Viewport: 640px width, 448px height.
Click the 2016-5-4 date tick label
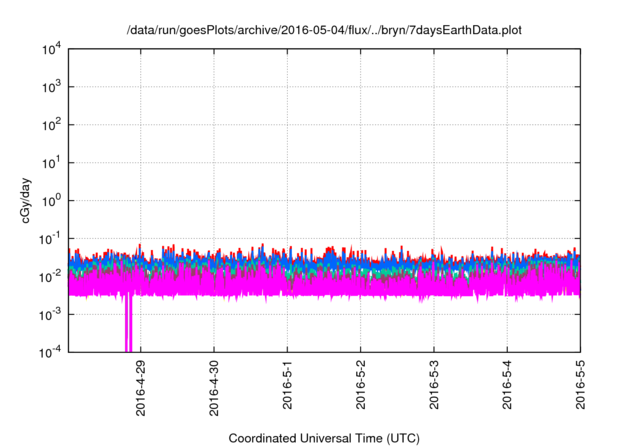coord(507,384)
